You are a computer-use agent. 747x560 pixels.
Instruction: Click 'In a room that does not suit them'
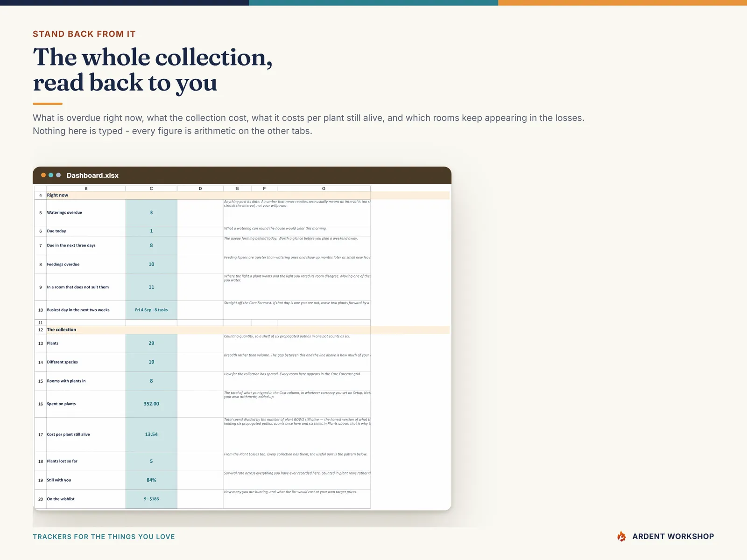(x=86, y=287)
